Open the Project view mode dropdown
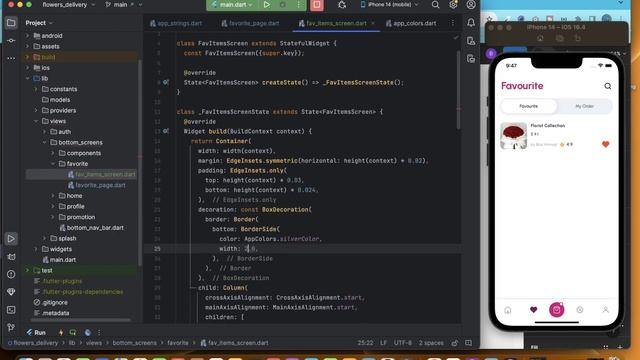 (39, 23)
